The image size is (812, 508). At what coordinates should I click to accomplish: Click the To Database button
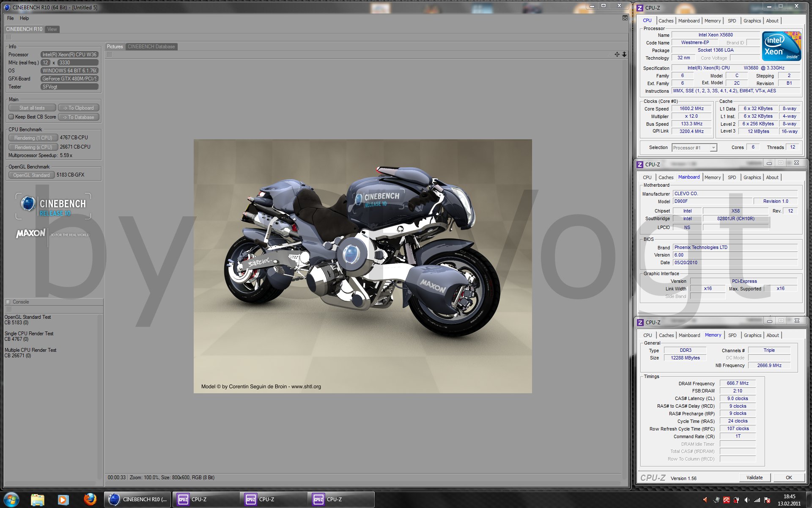(x=79, y=117)
